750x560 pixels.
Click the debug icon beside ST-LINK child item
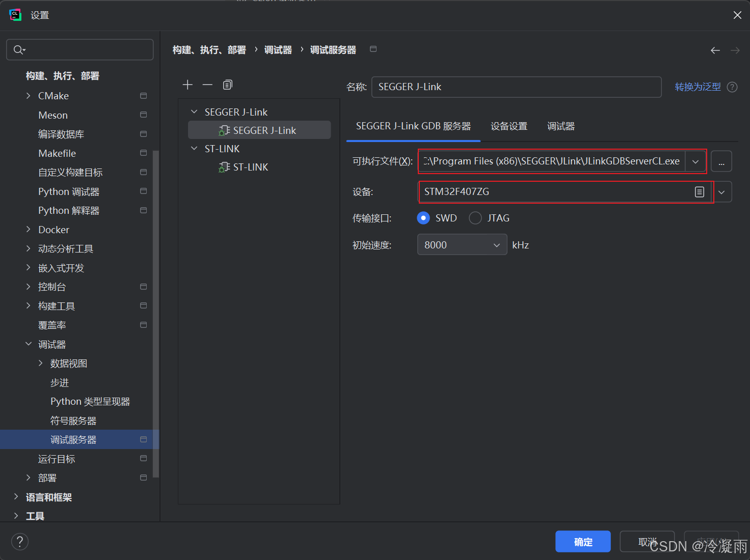(224, 167)
